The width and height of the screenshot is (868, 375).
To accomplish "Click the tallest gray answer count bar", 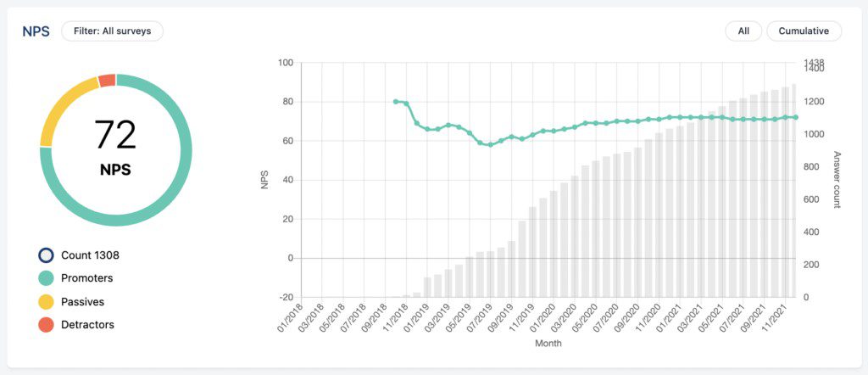I will point(795,191).
